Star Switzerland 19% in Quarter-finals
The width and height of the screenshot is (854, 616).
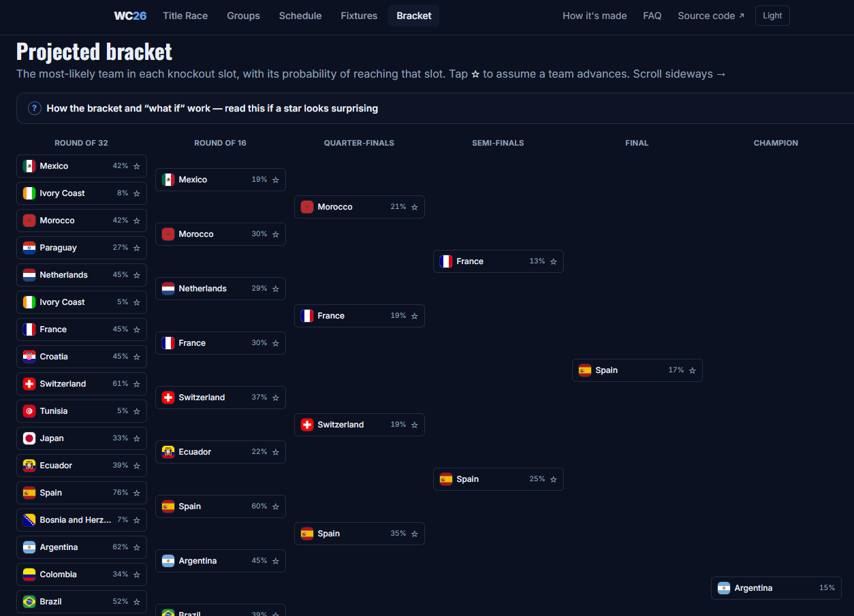click(415, 425)
